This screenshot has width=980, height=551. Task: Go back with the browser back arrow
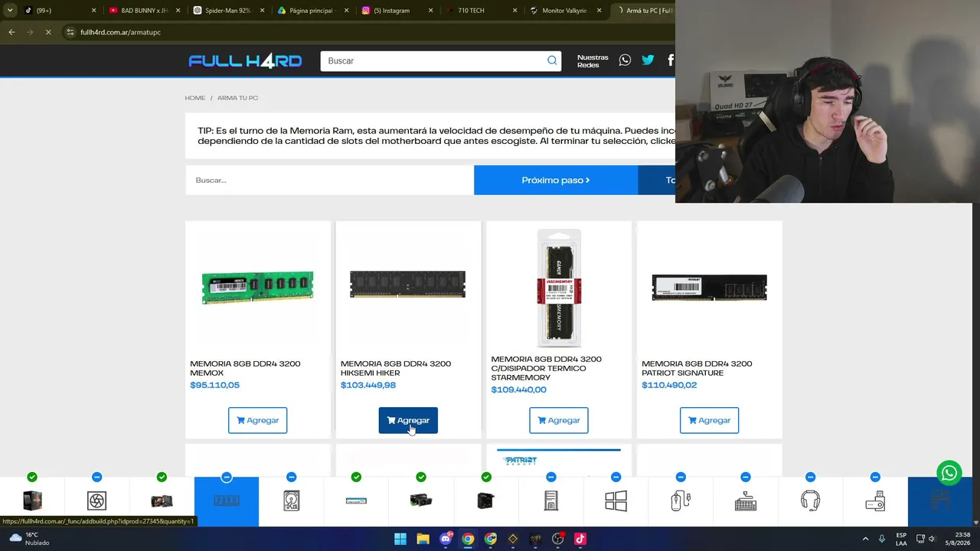11,32
